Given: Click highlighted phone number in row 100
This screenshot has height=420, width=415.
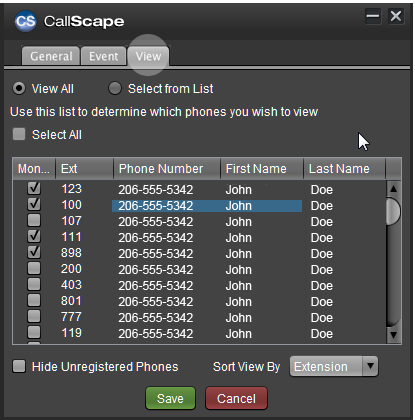Looking at the screenshot, I should [156, 206].
